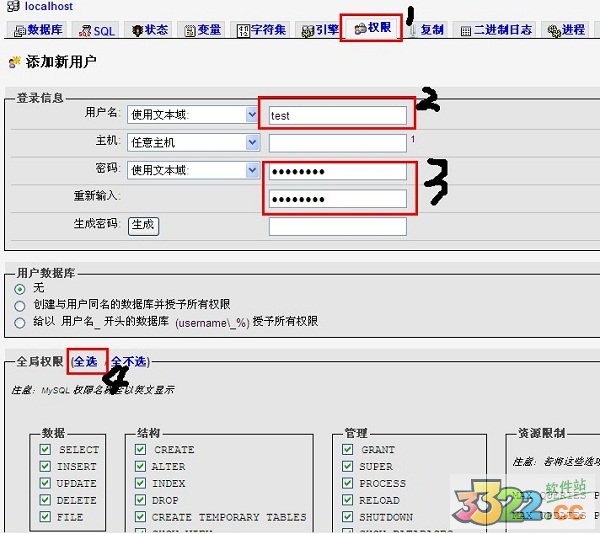600x534 pixels.
Task: Toggle CREATE TEMPORARY TABLES checkbox
Action: (x=140, y=516)
